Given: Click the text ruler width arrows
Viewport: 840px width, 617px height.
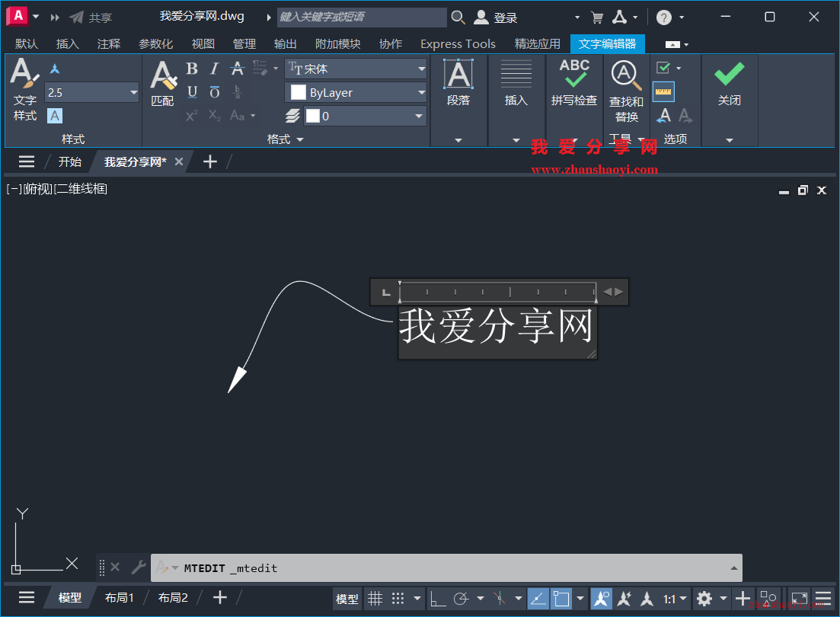Looking at the screenshot, I should pos(613,293).
